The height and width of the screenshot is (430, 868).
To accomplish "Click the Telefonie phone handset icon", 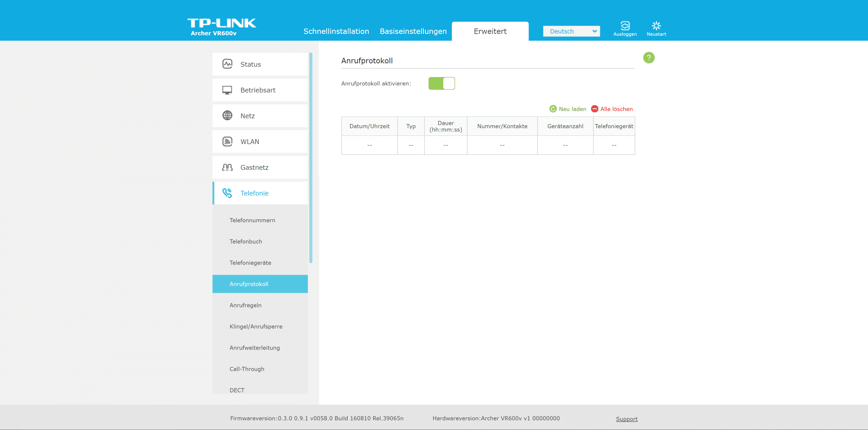I will coord(227,193).
